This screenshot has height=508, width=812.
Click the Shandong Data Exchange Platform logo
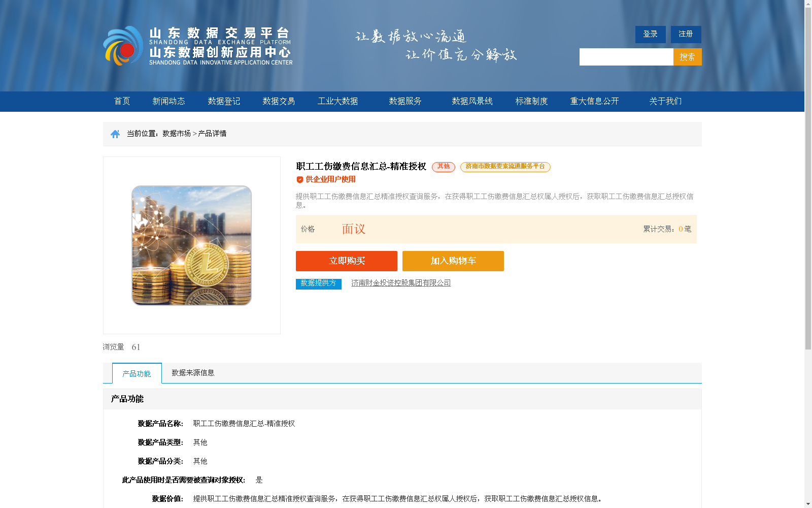click(x=198, y=46)
